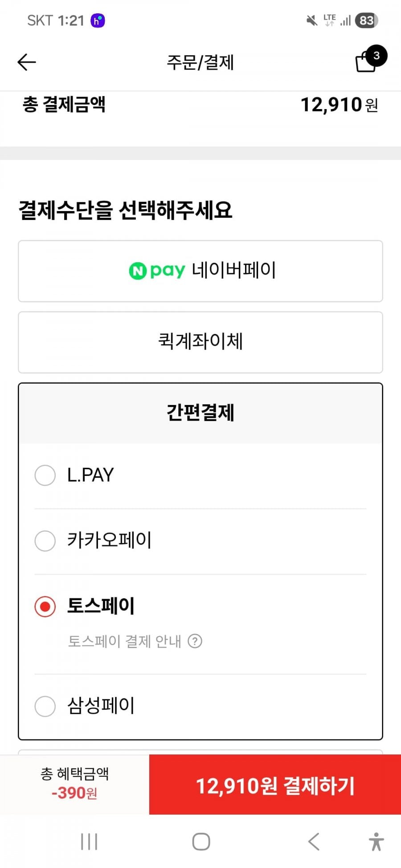Choose the 퀵계좌이체 payment option
The height and width of the screenshot is (868, 401).
pyautogui.click(x=200, y=342)
